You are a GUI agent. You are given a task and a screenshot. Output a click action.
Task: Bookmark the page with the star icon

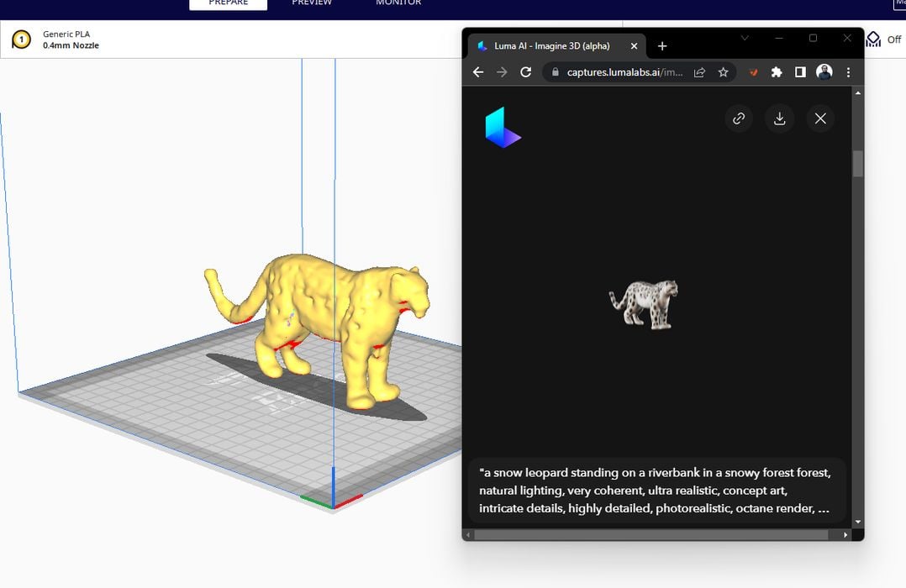[x=723, y=72]
